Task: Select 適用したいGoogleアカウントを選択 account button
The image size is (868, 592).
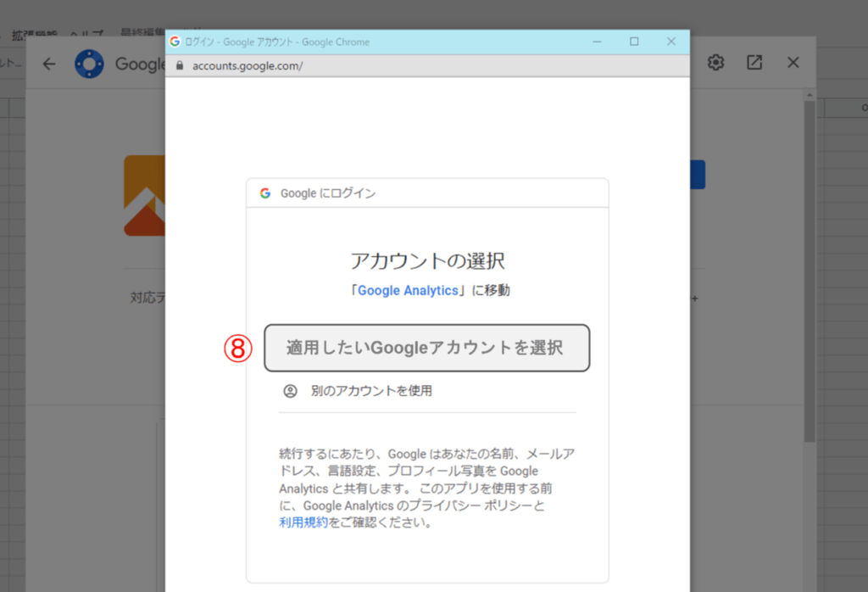Action: pos(426,348)
